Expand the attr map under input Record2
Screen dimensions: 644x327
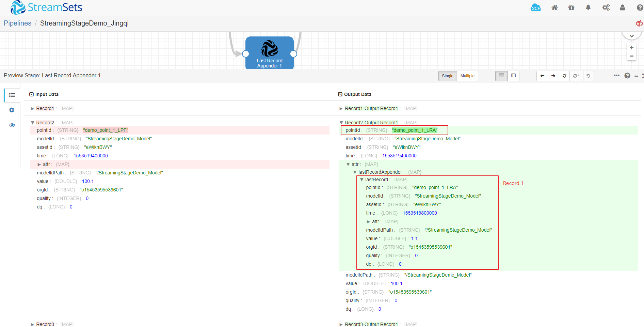click(39, 165)
